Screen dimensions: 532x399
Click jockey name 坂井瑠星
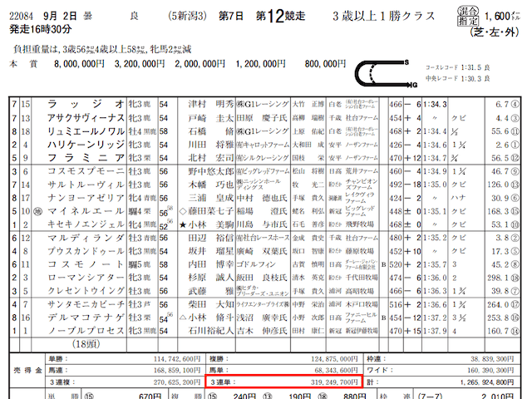[210, 251]
